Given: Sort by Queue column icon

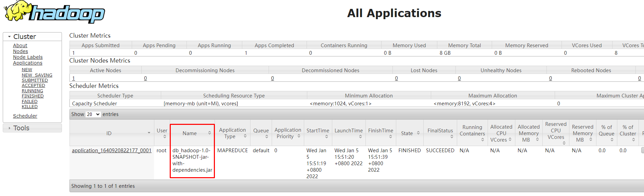Looking at the screenshot, I should [267, 136].
